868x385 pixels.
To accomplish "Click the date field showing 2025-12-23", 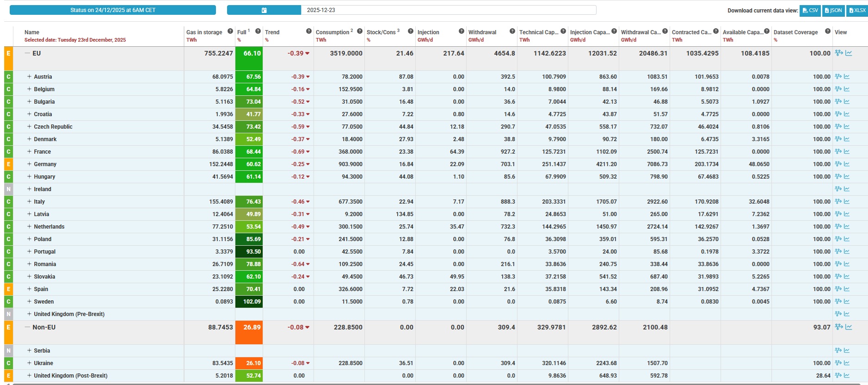I will pyautogui.click(x=448, y=10).
